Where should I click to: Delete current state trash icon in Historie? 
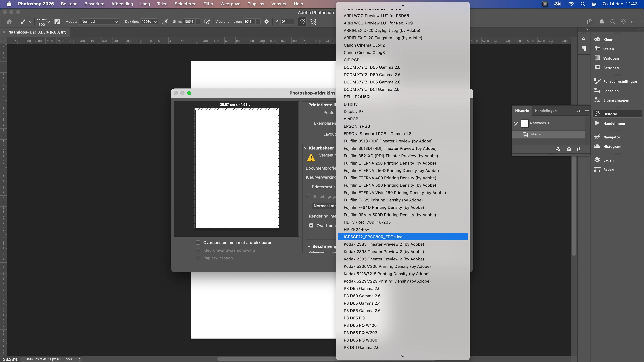579,149
